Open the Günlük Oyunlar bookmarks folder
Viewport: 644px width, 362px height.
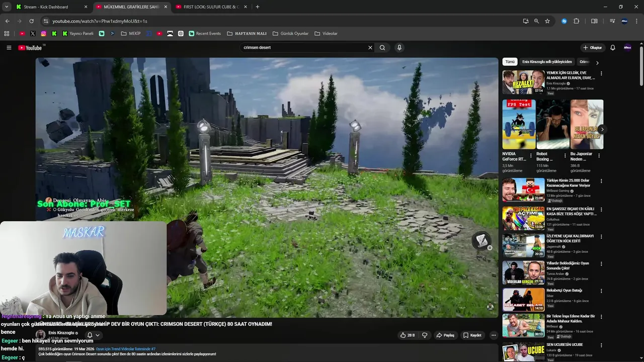click(x=290, y=34)
